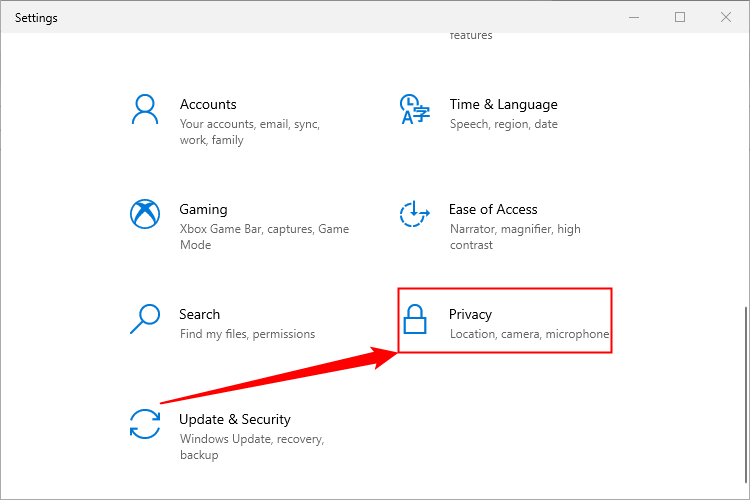The height and width of the screenshot is (500, 750).
Task: Open the Accounts settings label
Action: 208,104
